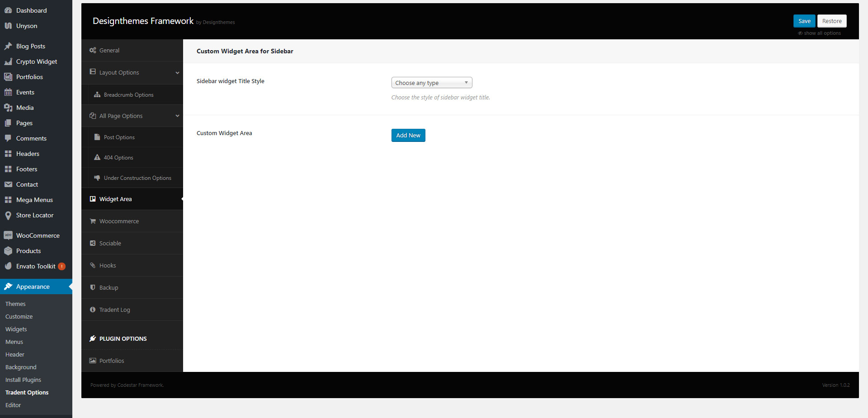Viewport: 868px width, 418px height.
Task: Click the blue Save button
Action: (804, 21)
